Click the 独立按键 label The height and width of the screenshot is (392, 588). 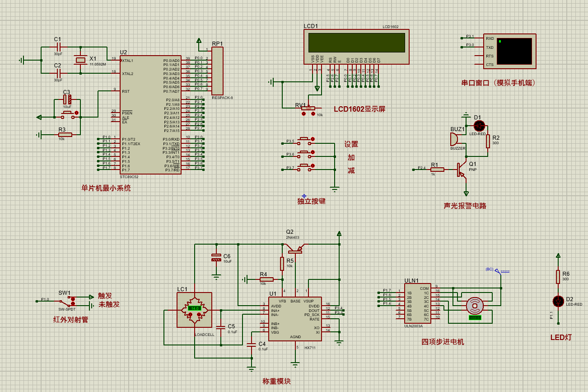click(311, 201)
